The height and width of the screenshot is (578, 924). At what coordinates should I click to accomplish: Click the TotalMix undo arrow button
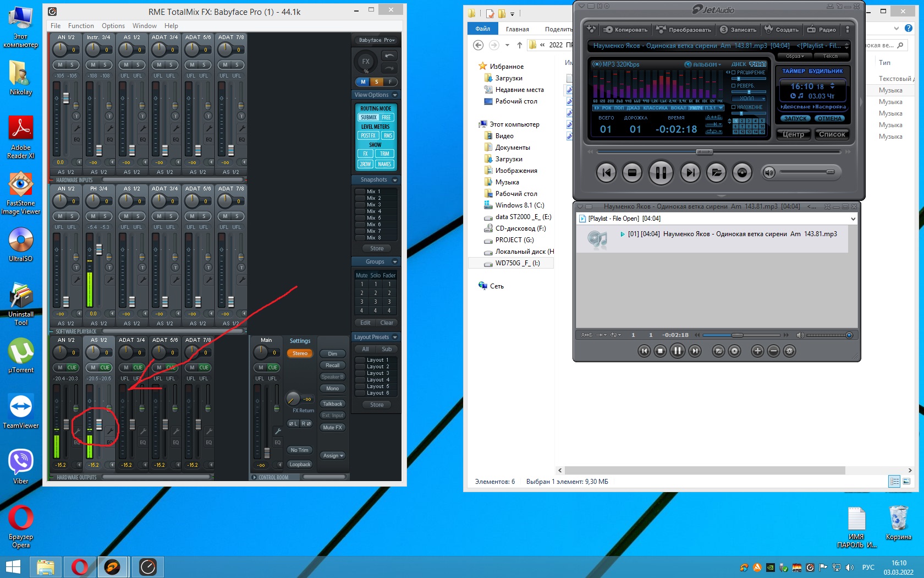click(389, 56)
